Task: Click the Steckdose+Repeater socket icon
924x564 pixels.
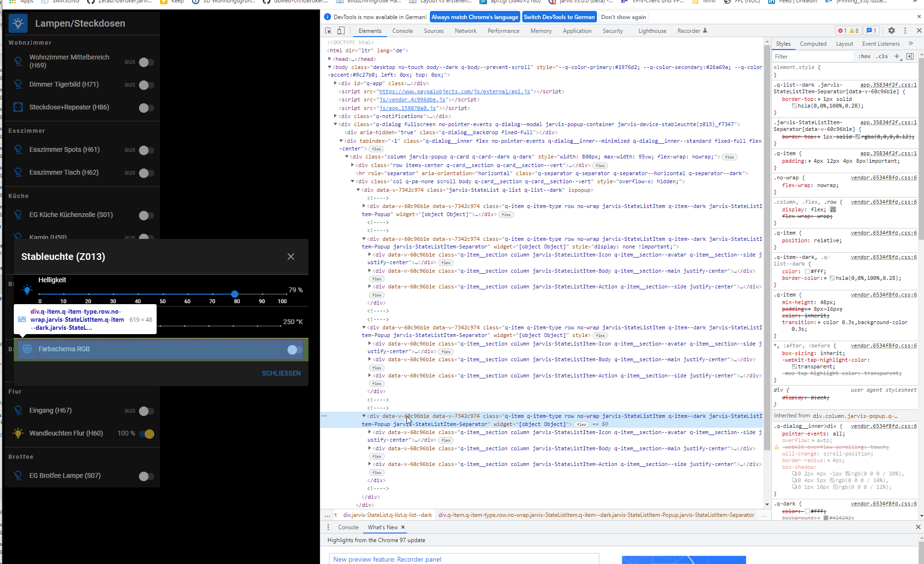Action: pyautogui.click(x=18, y=107)
